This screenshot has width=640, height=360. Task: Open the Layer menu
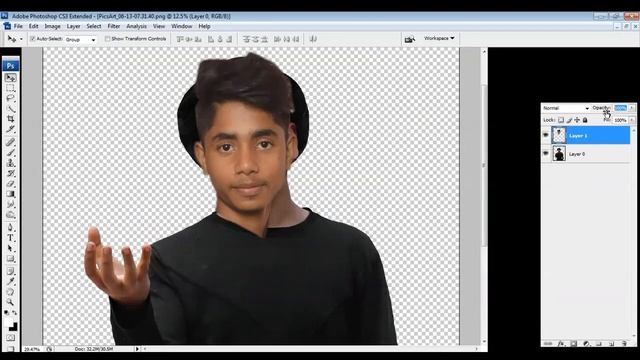[x=73, y=26]
